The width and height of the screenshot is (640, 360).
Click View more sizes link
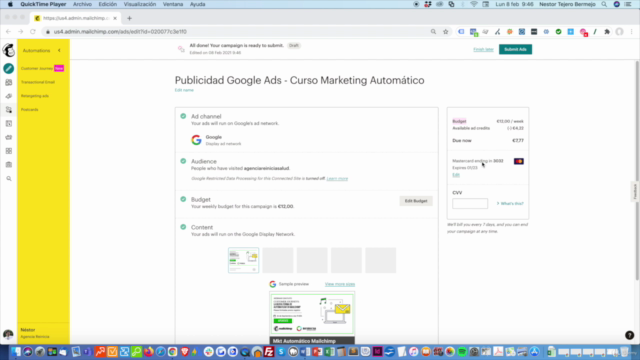coord(340,284)
